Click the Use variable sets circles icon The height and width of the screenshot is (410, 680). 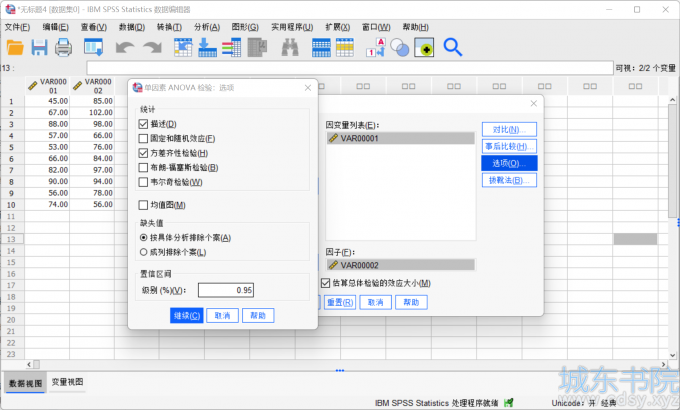click(x=399, y=47)
